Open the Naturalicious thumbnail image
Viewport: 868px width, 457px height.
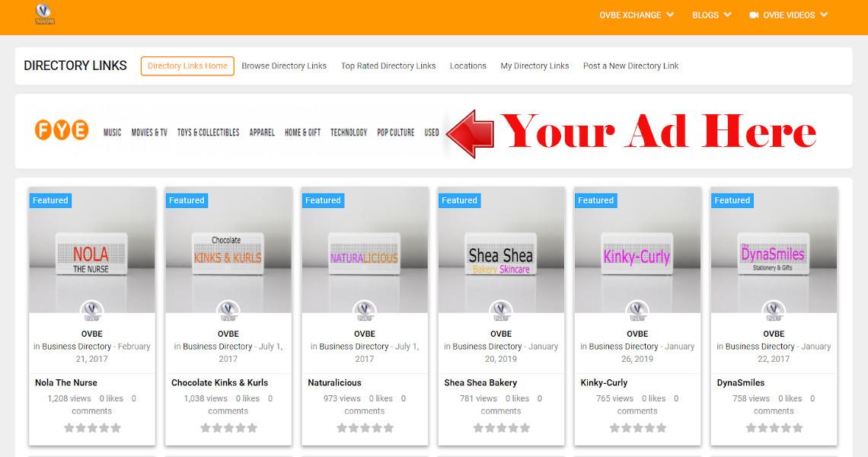pos(364,251)
